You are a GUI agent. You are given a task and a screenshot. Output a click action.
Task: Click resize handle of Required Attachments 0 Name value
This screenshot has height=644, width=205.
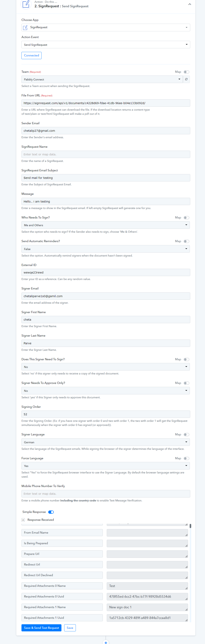[186, 588]
